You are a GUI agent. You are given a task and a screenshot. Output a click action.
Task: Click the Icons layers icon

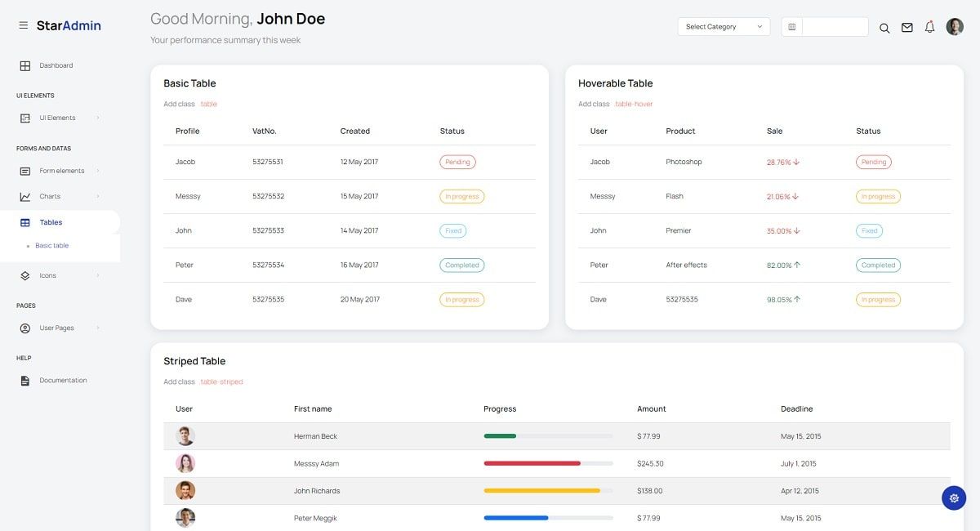[x=24, y=275]
